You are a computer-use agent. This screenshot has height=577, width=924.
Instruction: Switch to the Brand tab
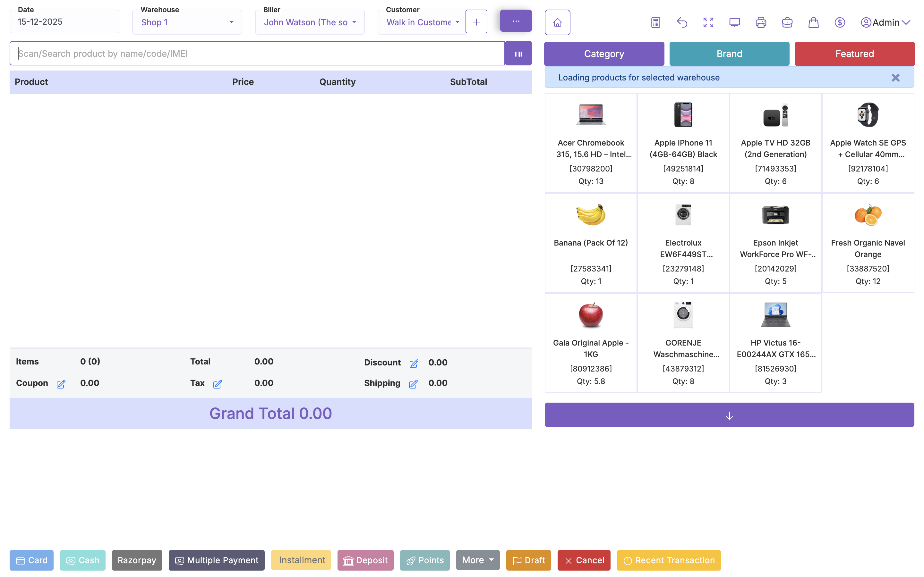[729, 54]
